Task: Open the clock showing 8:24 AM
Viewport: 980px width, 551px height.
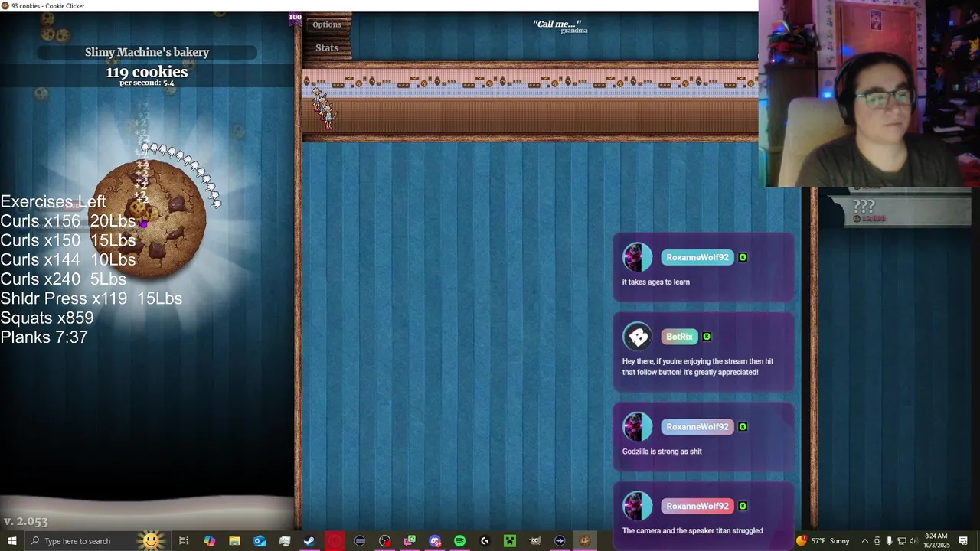Action: (x=936, y=541)
